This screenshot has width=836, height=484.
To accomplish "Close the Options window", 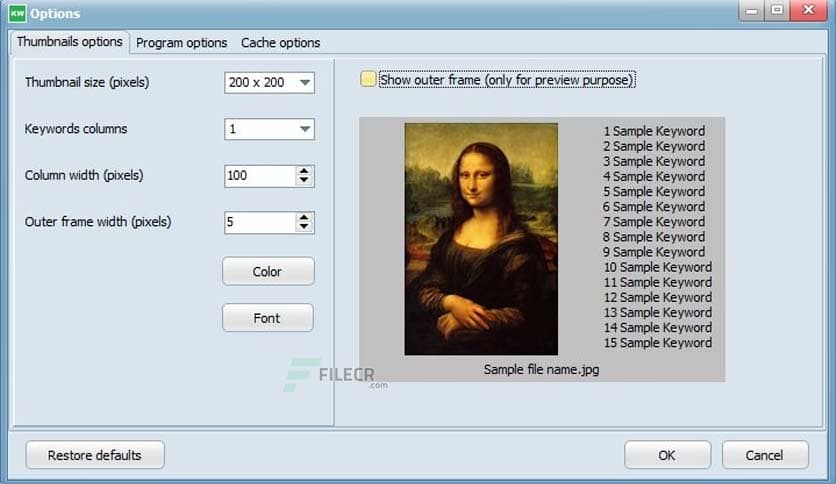I will pos(809,10).
